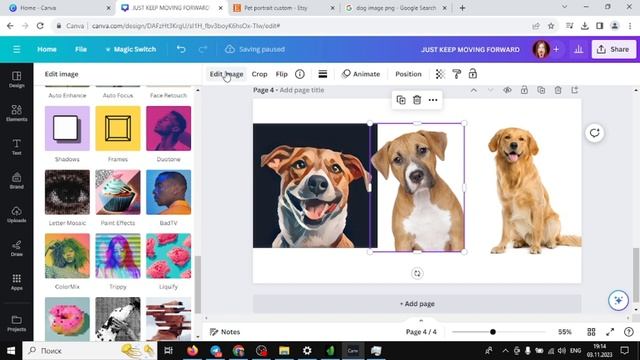
Task: Open the Flip option
Action: 282,74
